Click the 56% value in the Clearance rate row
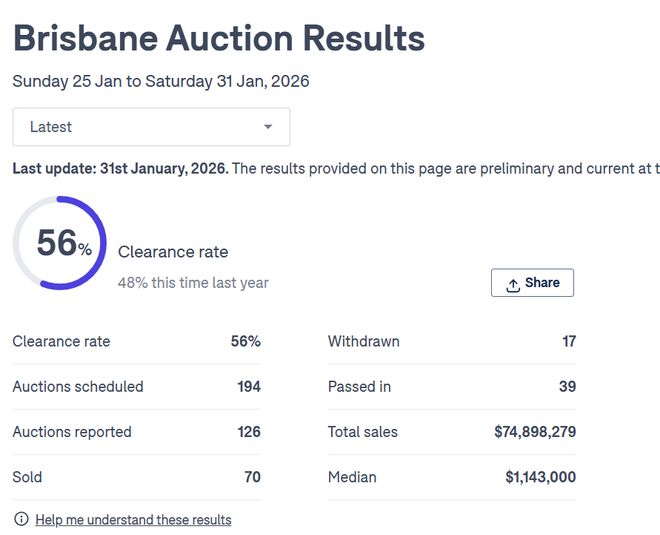This screenshot has width=660, height=535. pyautogui.click(x=246, y=342)
